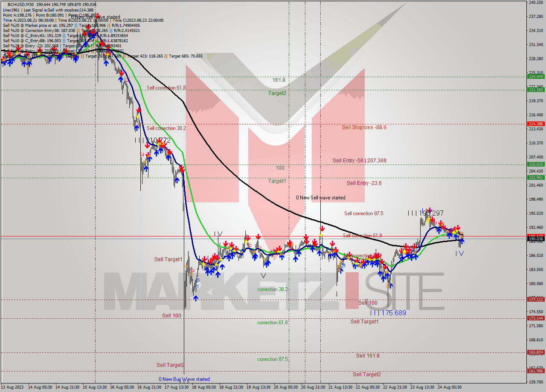Click the red 214.388 price tag
The image size is (546, 392).
pos(535,124)
